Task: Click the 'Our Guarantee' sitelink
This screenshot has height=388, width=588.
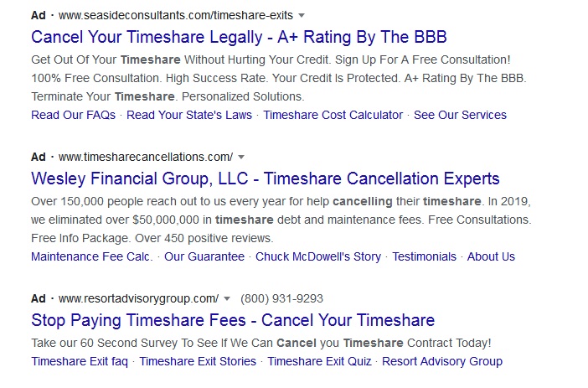Action: pos(204,256)
